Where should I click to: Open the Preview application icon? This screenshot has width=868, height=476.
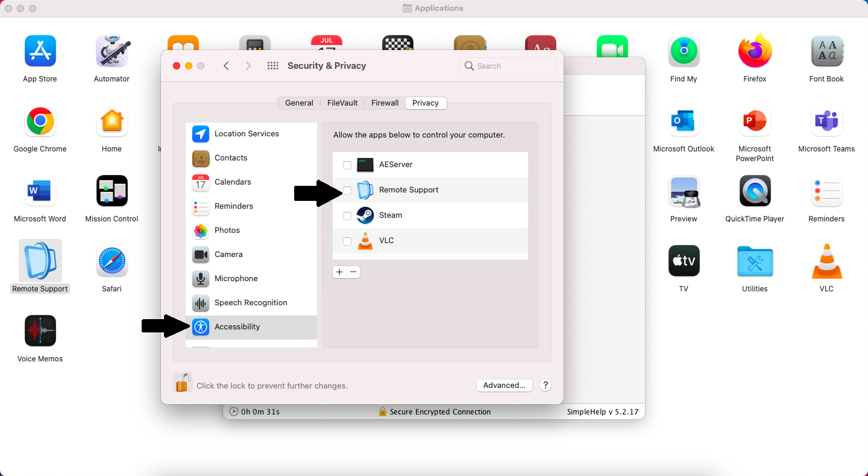point(684,191)
